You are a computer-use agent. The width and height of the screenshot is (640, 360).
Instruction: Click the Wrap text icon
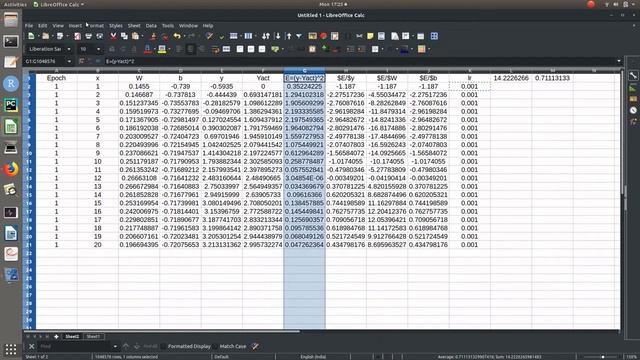coord(216,49)
